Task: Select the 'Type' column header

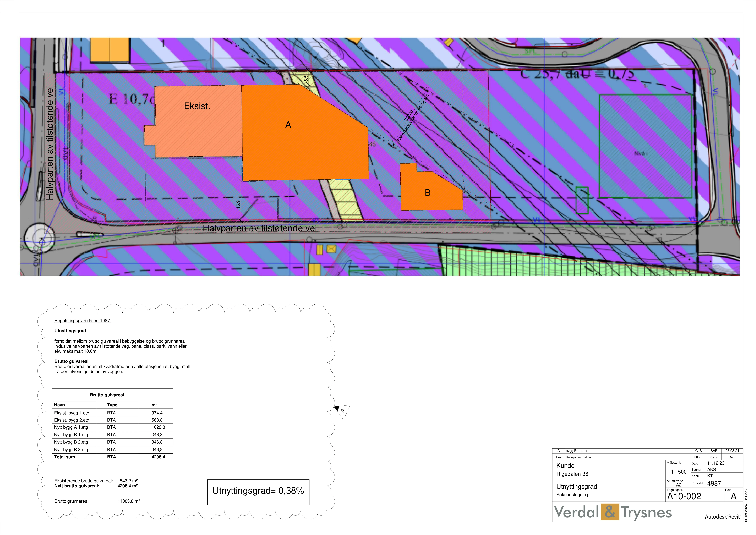Action: tap(112, 405)
